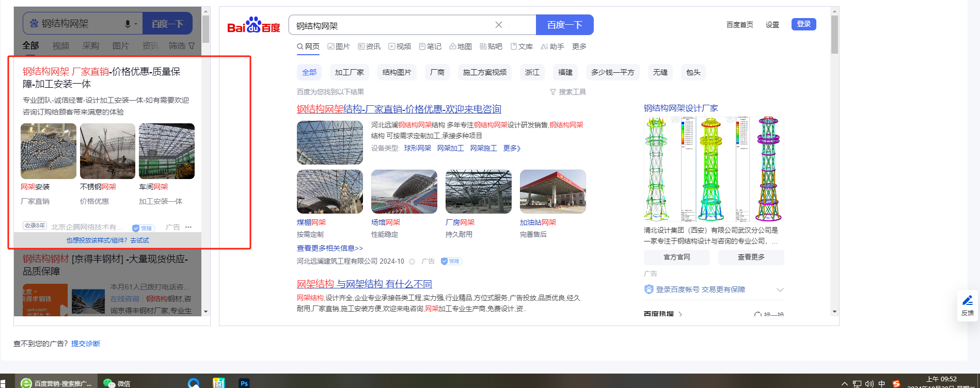
Task: Open the 煤棚网架 thumbnail image
Action: click(330, 191)
